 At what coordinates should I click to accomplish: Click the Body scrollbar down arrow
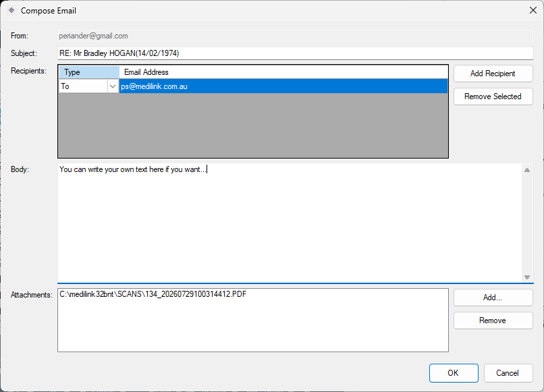tap(527, 277)
